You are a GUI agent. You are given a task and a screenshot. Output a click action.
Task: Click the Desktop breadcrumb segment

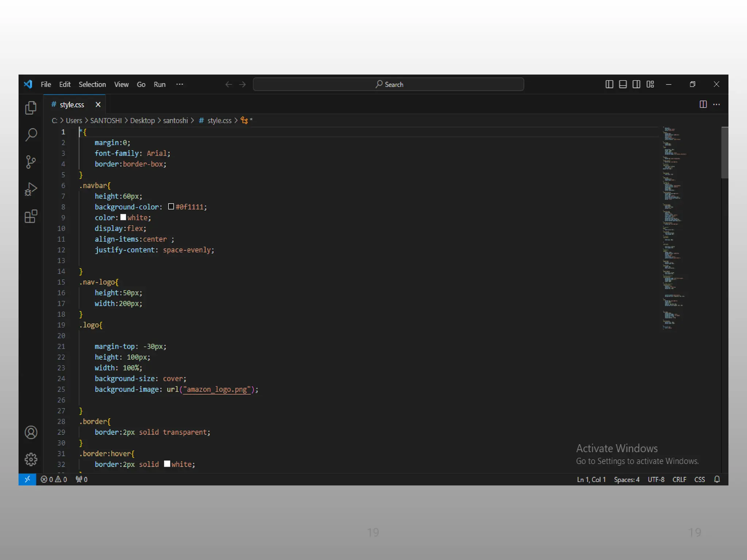tap(143, 121)
